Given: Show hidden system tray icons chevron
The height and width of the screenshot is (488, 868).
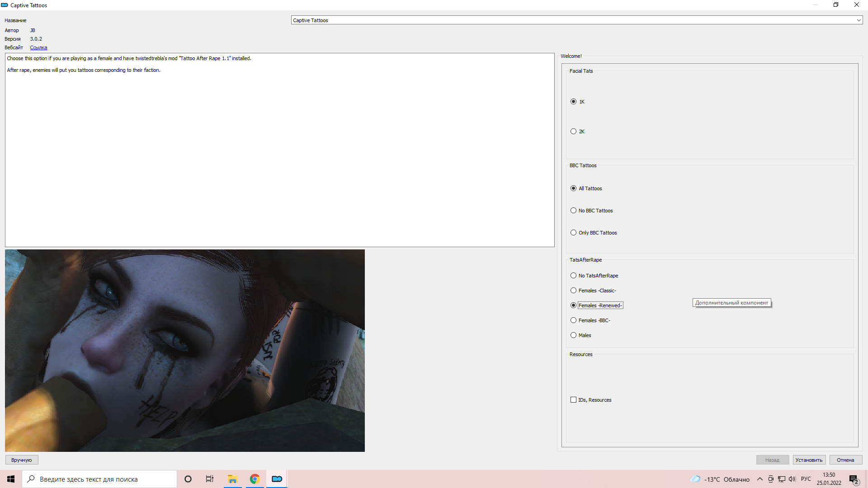Looking at the screenshot, I should tap(759, 479).
